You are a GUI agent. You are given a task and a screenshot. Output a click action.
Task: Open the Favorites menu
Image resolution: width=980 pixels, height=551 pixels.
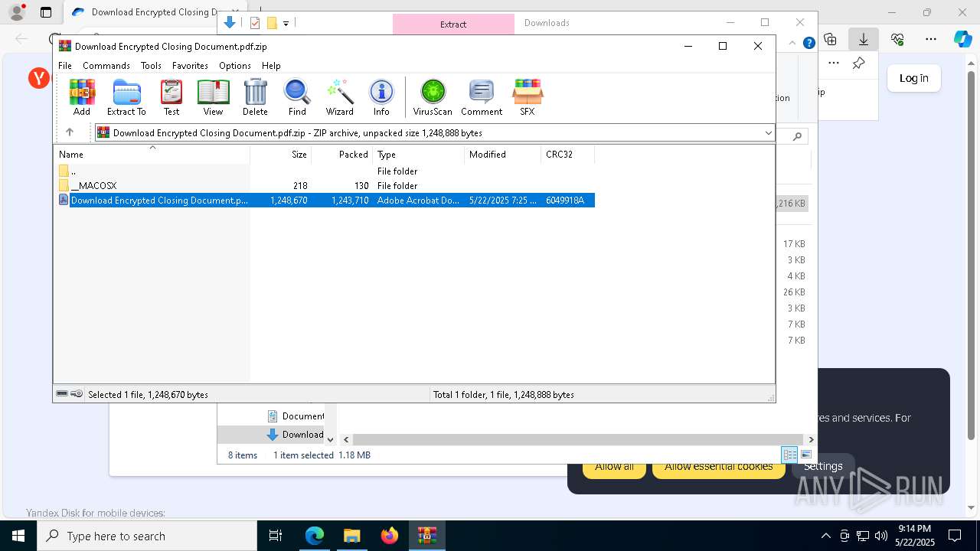click(x=190, y=66)
